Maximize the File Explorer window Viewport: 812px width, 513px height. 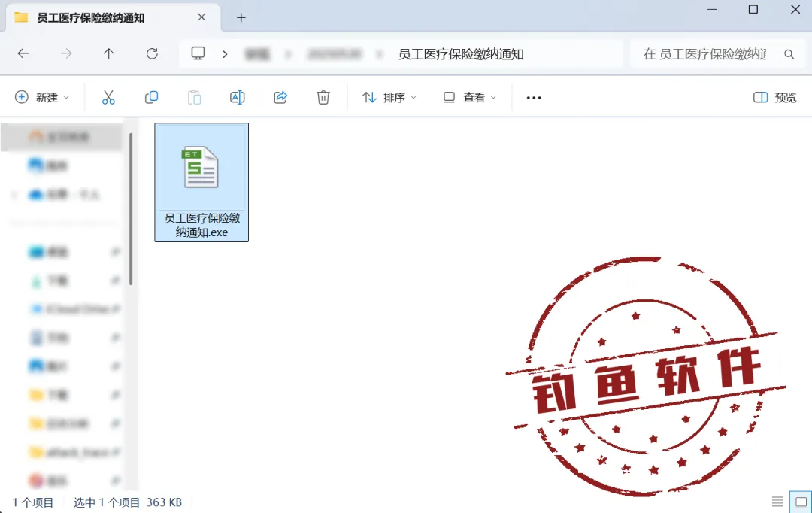pyautogui.click(x=753, y=9)
